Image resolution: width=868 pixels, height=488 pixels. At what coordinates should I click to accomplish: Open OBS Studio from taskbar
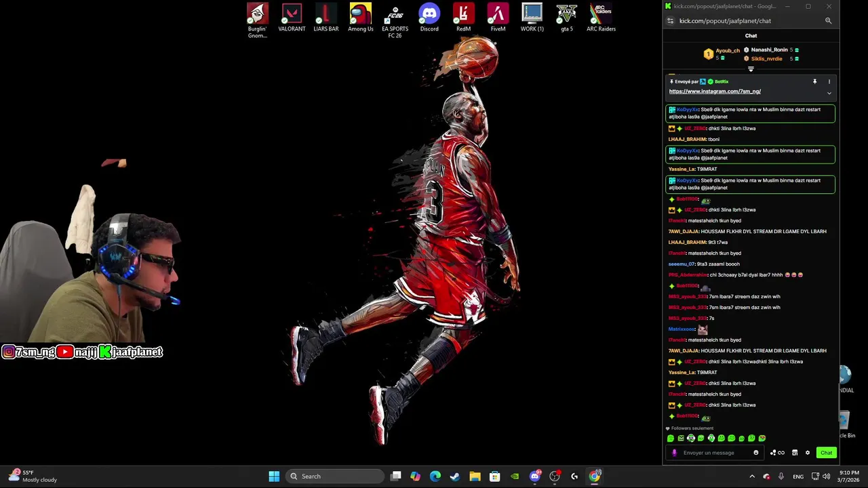pyautogui.click(x=555, y=476)
